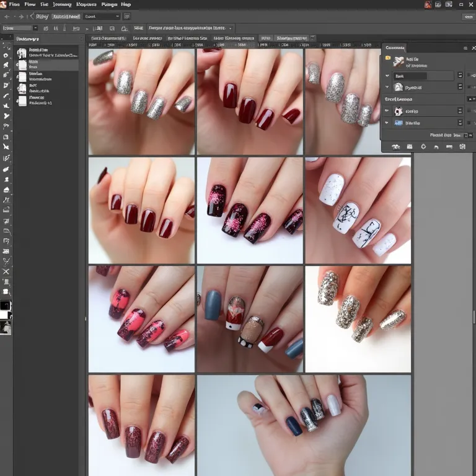
Task: Open the long text dropdown in the options bar
Action: pos(190,29)
